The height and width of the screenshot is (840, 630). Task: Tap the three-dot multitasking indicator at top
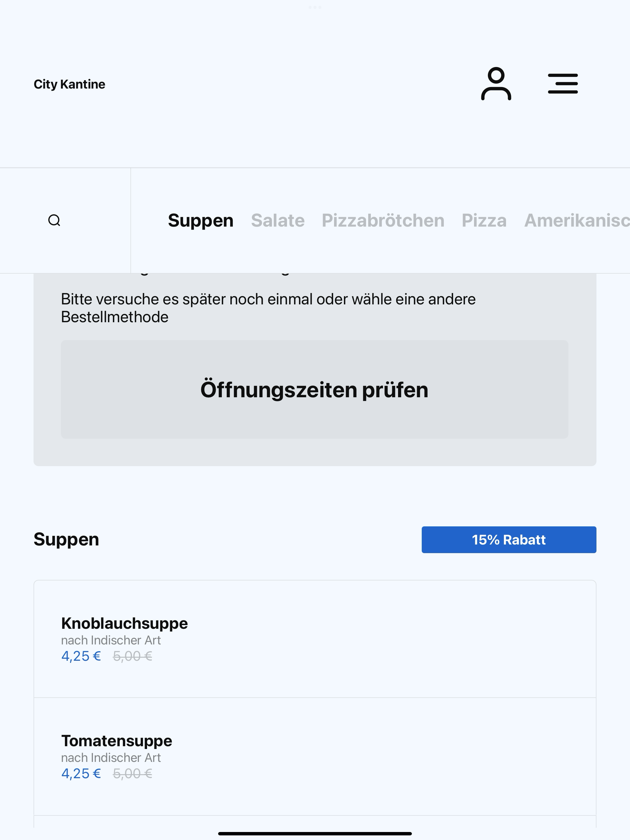point(315,7)
